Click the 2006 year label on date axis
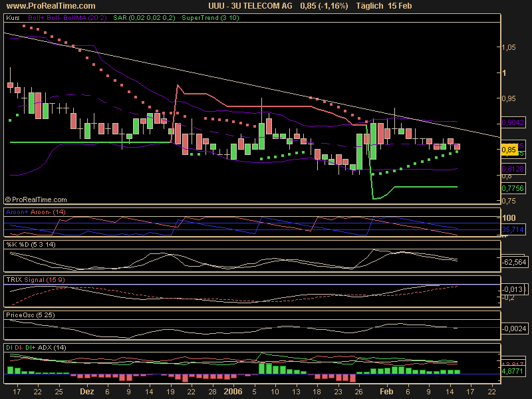The image size is (532, 399). [233, 392]
